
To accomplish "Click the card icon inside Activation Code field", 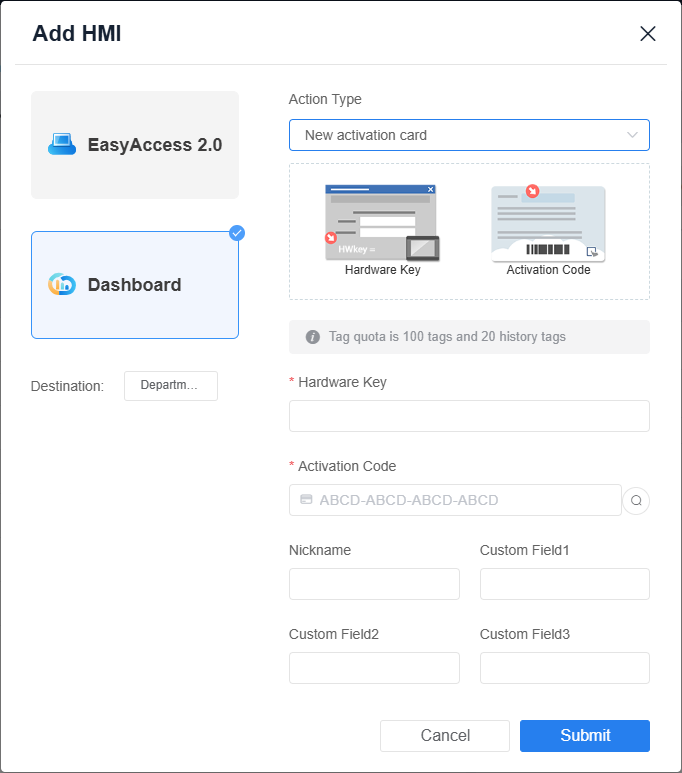I will click(x=306, y=499).
